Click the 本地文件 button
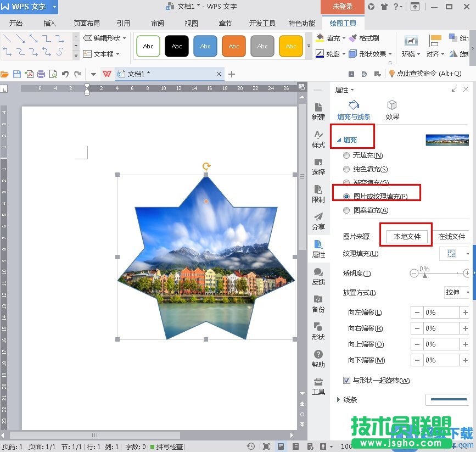This screenshot has width=476, height=452. point(407,236)
